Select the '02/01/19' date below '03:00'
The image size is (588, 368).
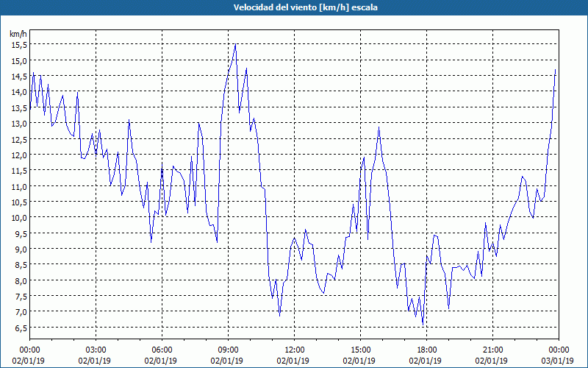click(95, 361)
